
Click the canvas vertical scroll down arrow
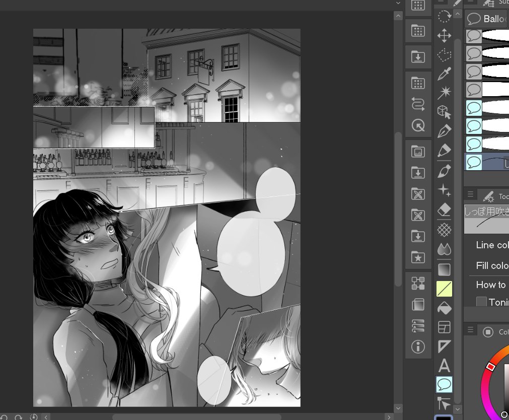click(398, 408)
